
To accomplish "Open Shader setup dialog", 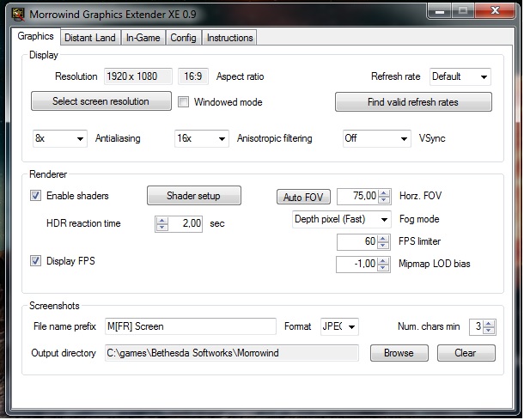I will [x=194, y=196].
